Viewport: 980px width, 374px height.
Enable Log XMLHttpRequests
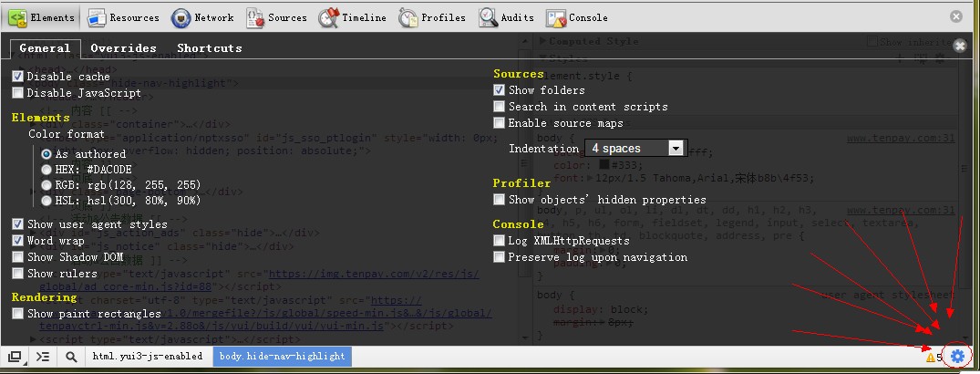(x=499, y=240)
